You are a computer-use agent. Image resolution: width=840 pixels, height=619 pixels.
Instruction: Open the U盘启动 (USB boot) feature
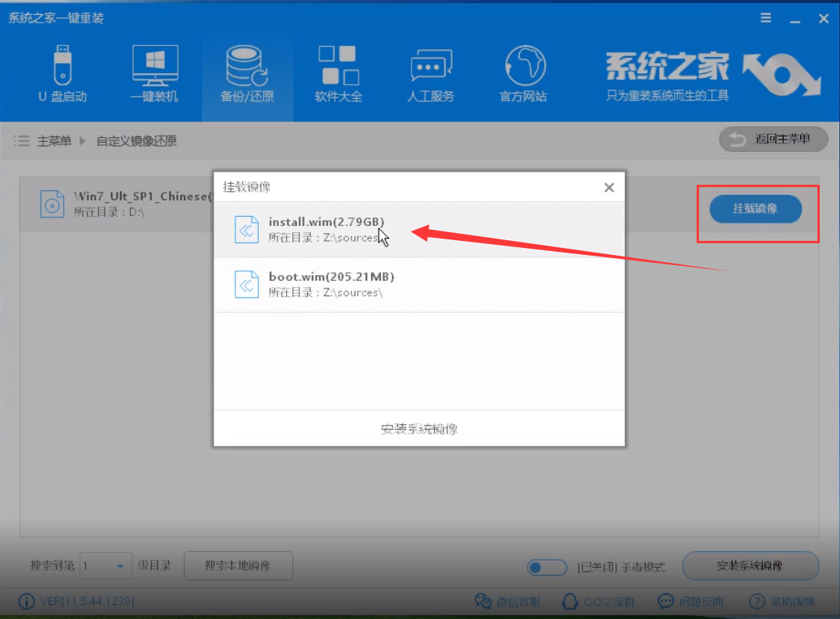click(62, 74)
